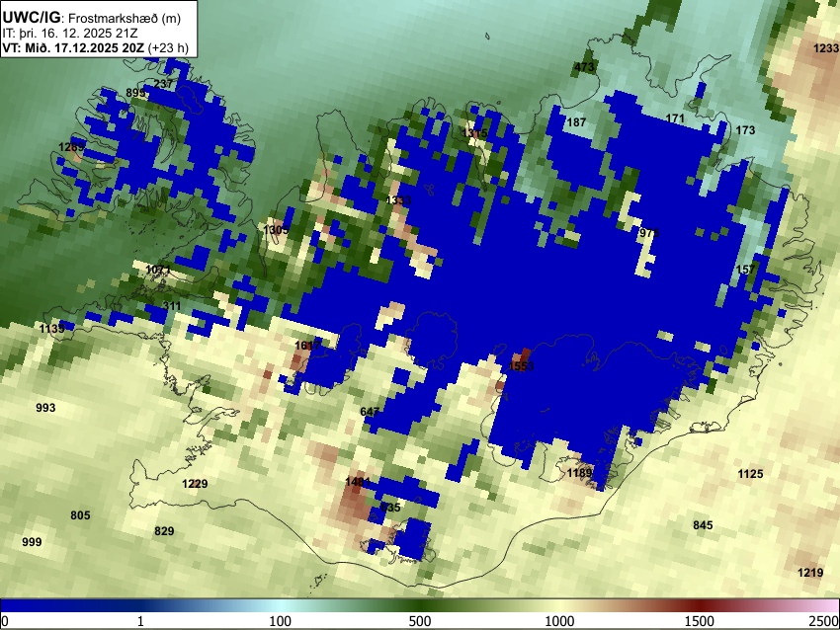This screenshot has width=840, height=630.
Task: Select the 1233 value label
Action: coord(826,48)
